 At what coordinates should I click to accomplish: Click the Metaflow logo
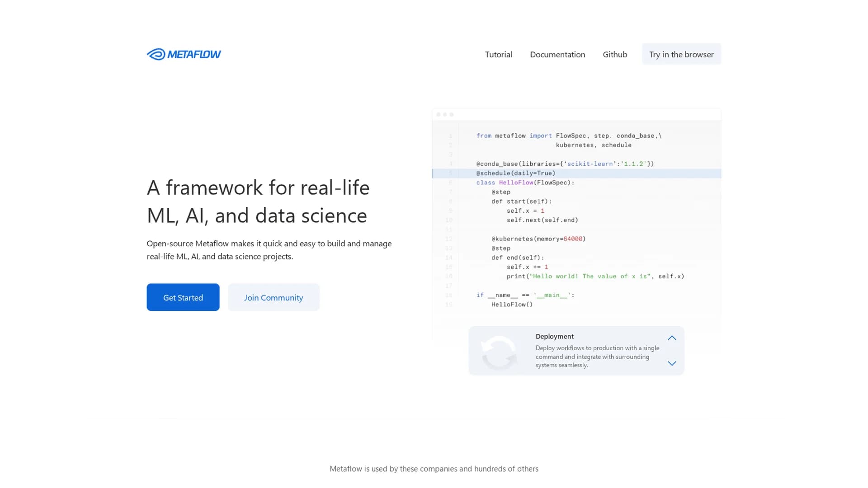coord(184,54)
